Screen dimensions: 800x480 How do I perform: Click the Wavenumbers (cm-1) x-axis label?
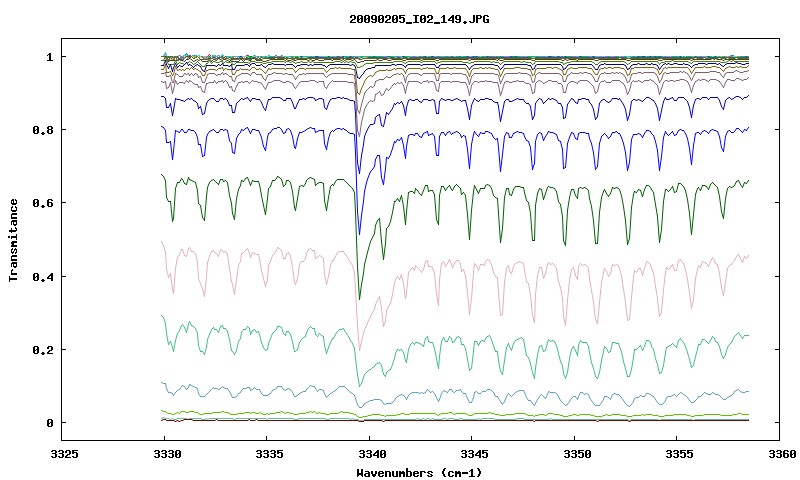coord(419,473)
